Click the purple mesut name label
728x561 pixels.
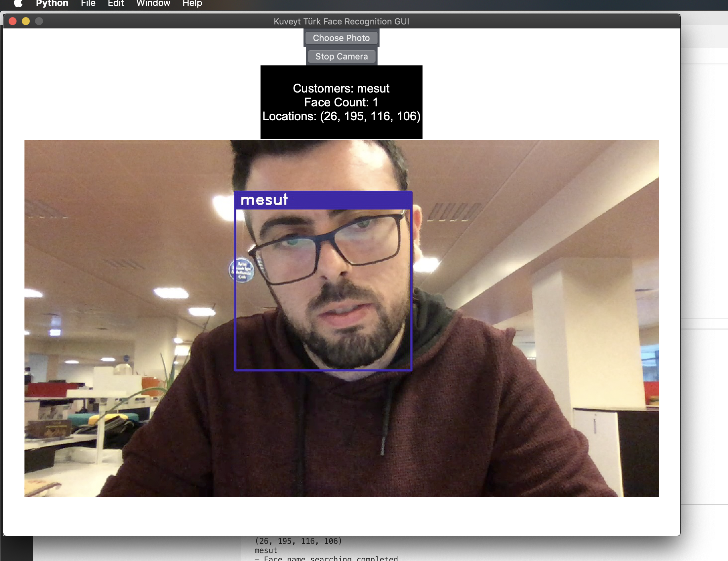pos(264,200)
